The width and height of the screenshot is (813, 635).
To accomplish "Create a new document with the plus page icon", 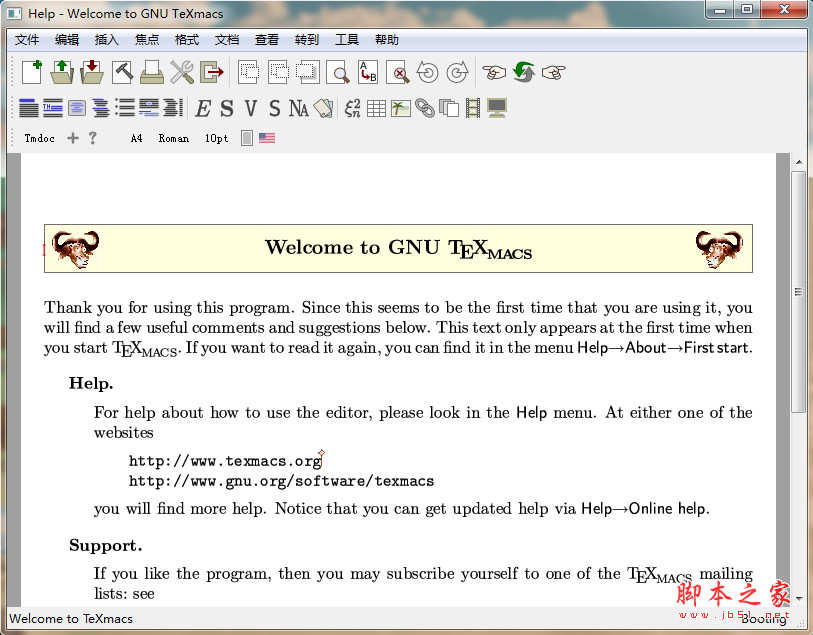I will (32, 72).
